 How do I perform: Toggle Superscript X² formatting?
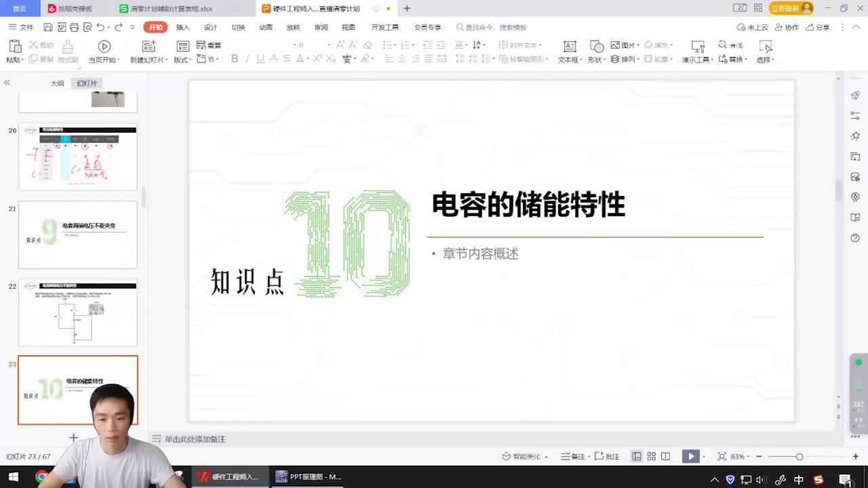pos(317,59)
